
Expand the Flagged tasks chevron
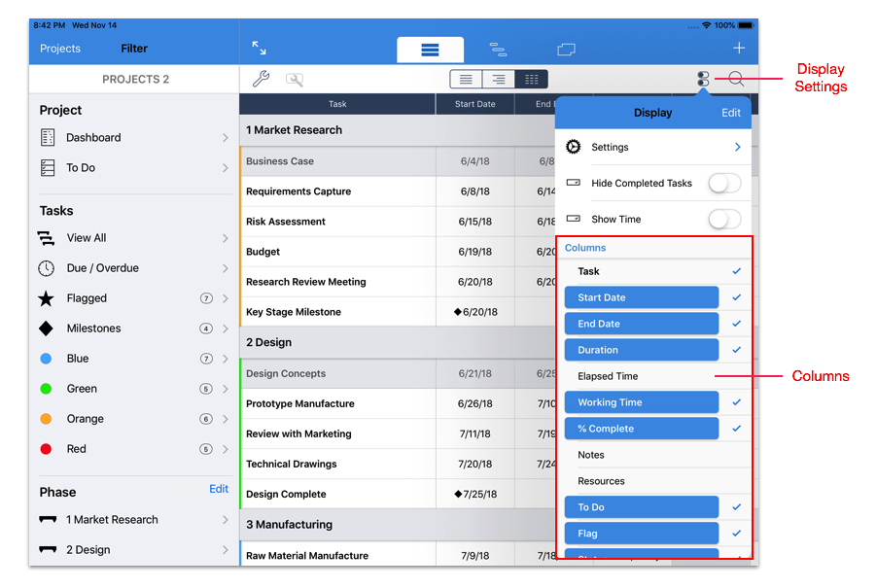pos(226,298)
